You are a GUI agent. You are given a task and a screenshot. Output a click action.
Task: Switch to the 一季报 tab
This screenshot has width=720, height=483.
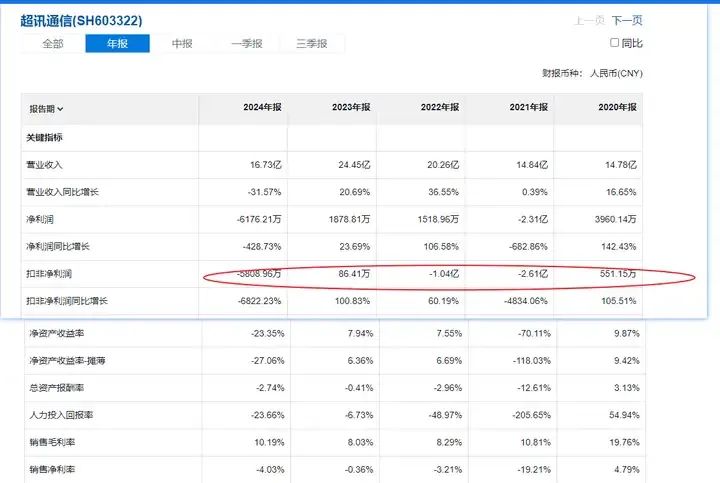[x=246, y=44]
